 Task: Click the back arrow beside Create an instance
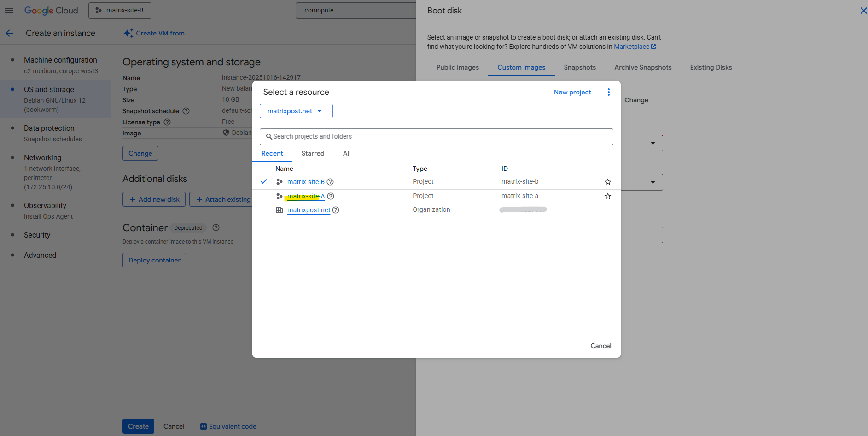coord(9,33)
